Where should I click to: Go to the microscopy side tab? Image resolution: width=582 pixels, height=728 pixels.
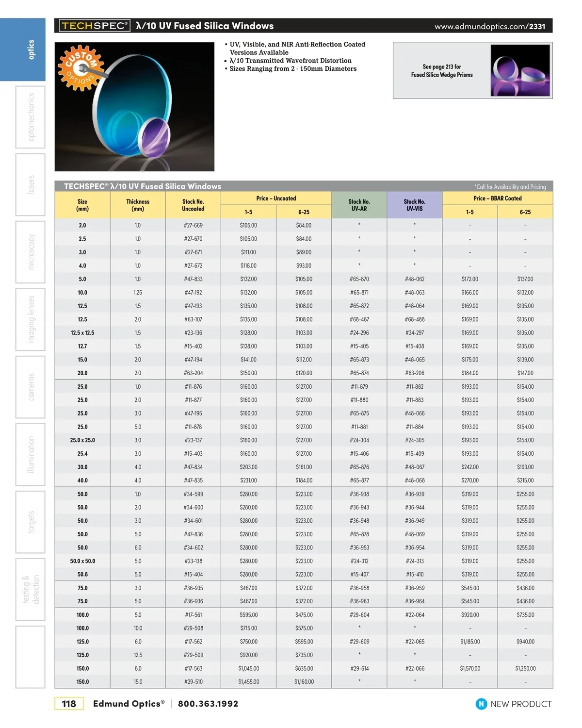31,252
